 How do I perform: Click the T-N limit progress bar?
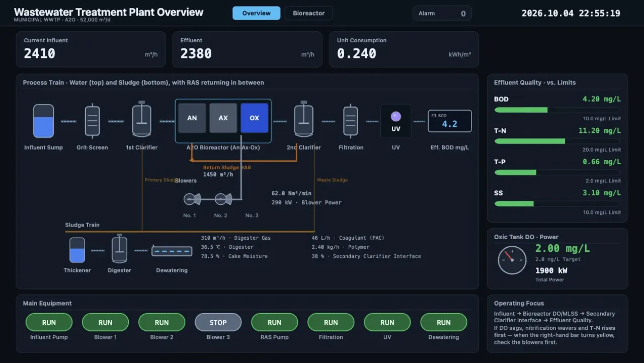tap(557, 141)
